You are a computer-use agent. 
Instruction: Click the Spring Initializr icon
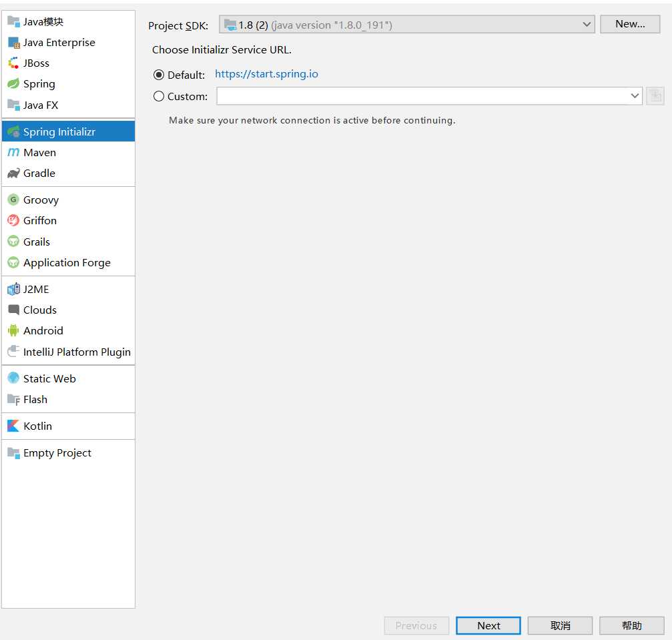pos(13,131)
